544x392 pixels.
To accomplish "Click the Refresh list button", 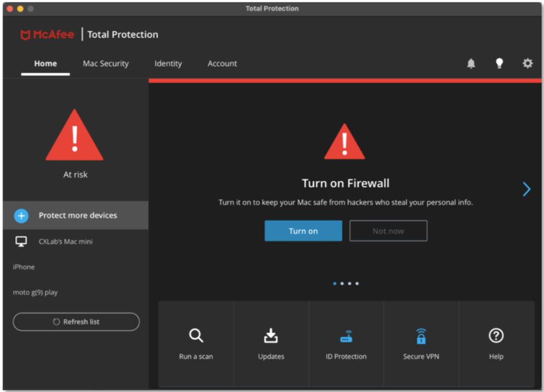I will coord(76,322).
